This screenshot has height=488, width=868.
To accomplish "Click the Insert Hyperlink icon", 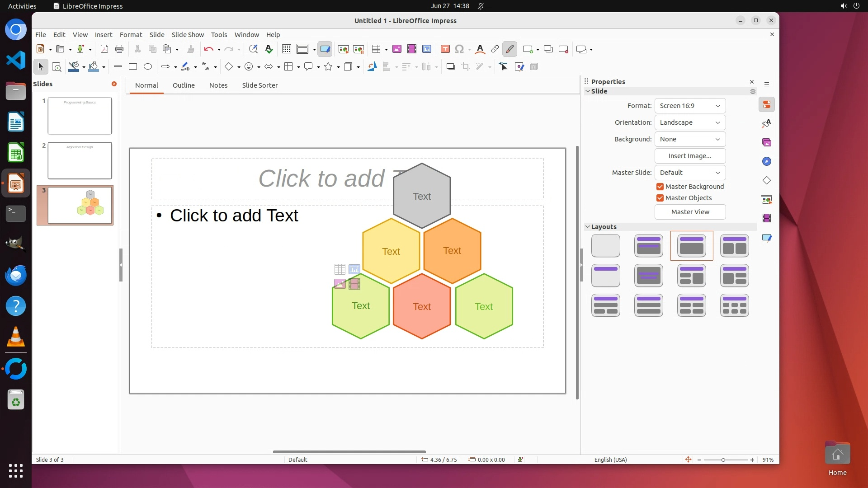I will (495, 49).
